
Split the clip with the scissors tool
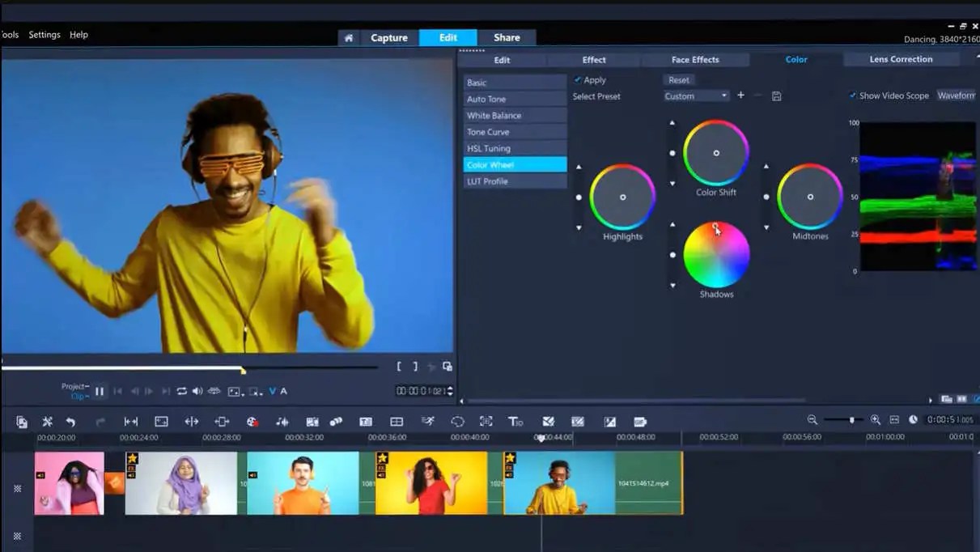46,421
